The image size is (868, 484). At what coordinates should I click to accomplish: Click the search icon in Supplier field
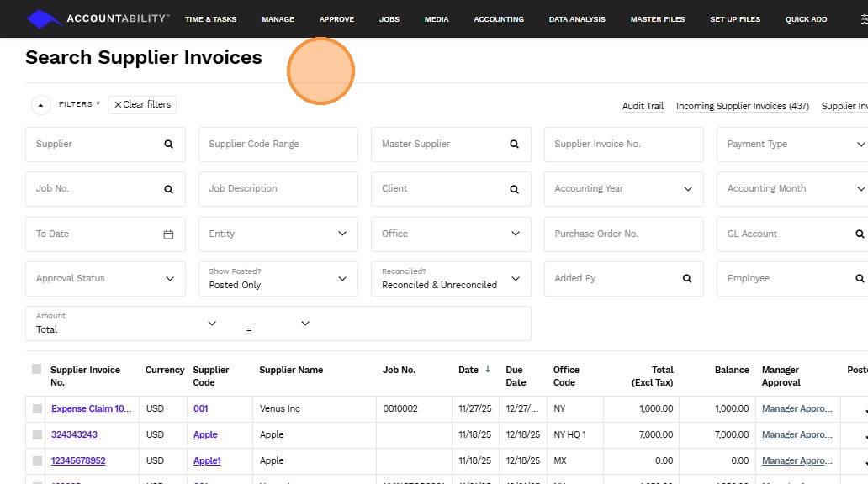tap(169, 145)
